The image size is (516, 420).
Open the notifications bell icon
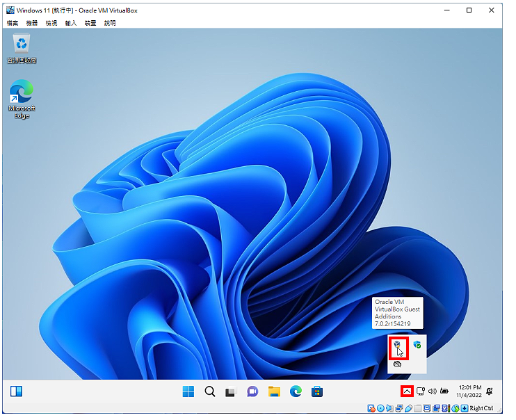(x=490, y=391)
